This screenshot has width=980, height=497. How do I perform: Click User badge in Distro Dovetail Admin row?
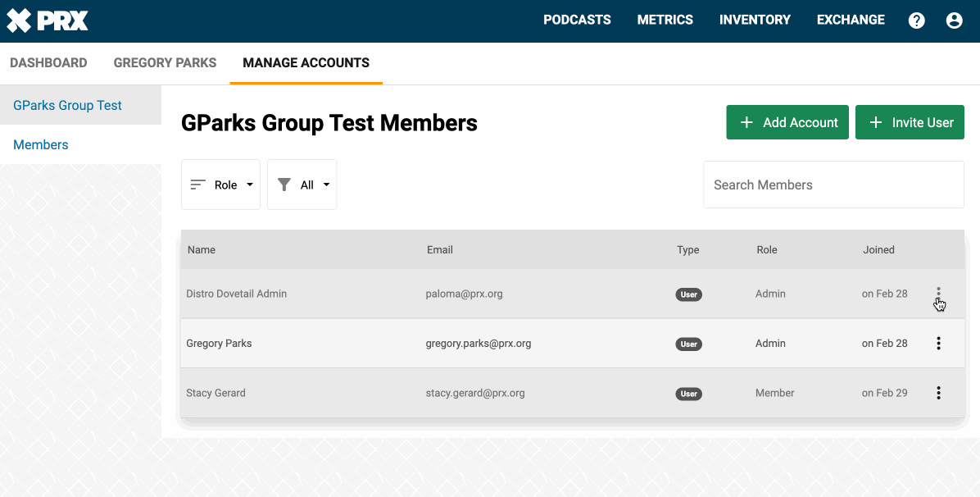click(689, 294)
